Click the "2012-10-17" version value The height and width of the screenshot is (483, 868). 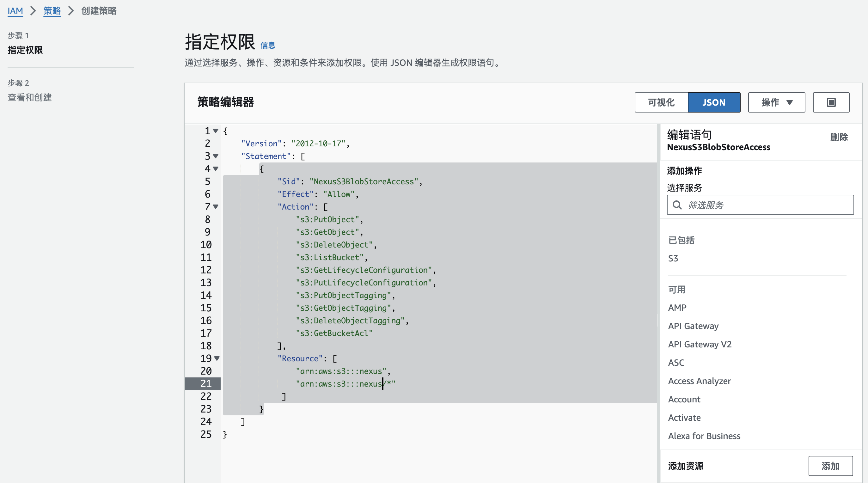click(318, 144)
